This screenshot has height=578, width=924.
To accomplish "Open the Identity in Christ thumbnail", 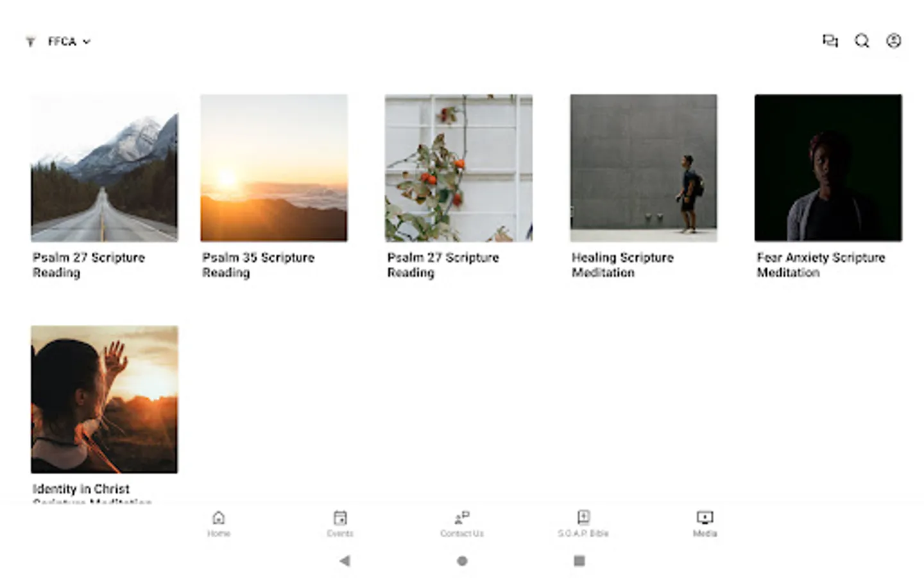I will (105, 399).
